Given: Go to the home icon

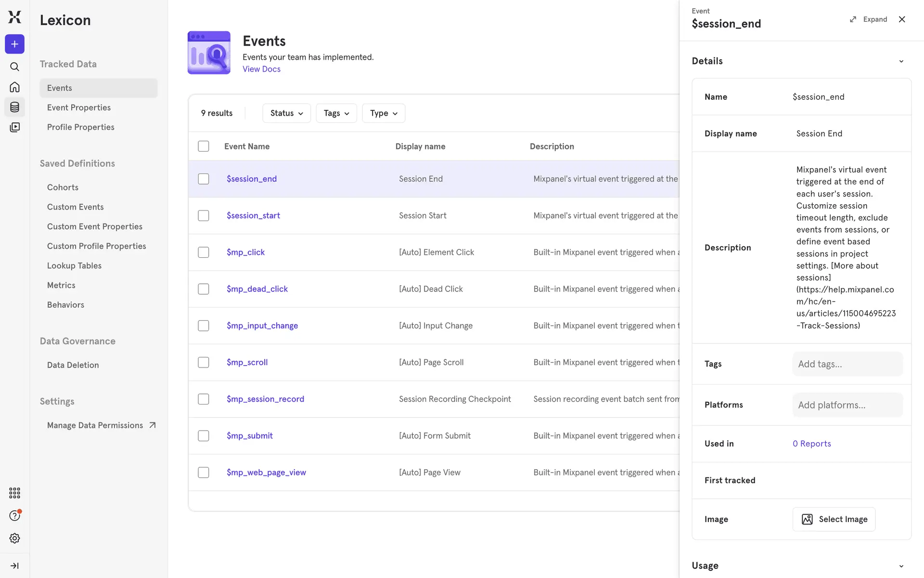Looking at the screenshot, I should click(14, 87).
